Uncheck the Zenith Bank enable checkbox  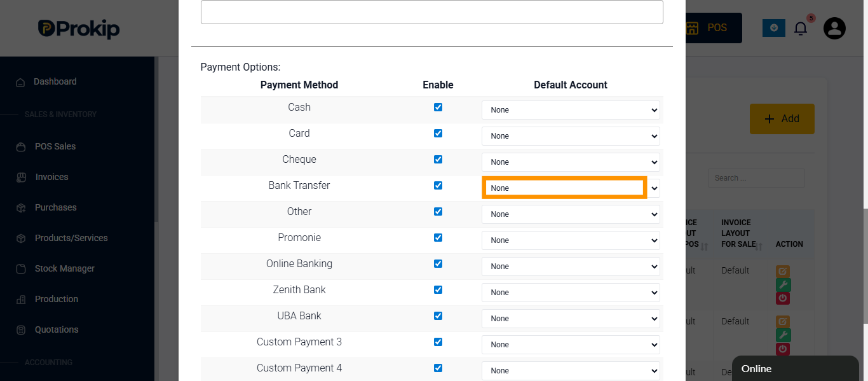[438, 290]
